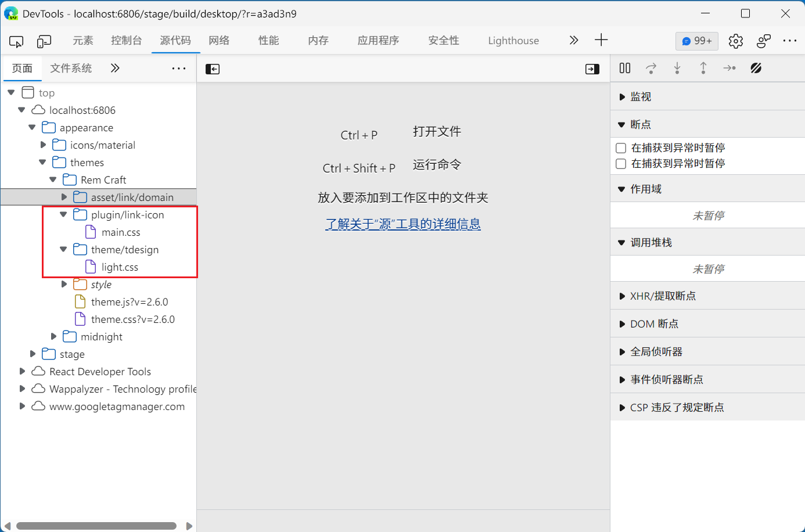Collapse the plugin/link-icon folder
This screenshot has width=805, height=532.
coord(63,214)
